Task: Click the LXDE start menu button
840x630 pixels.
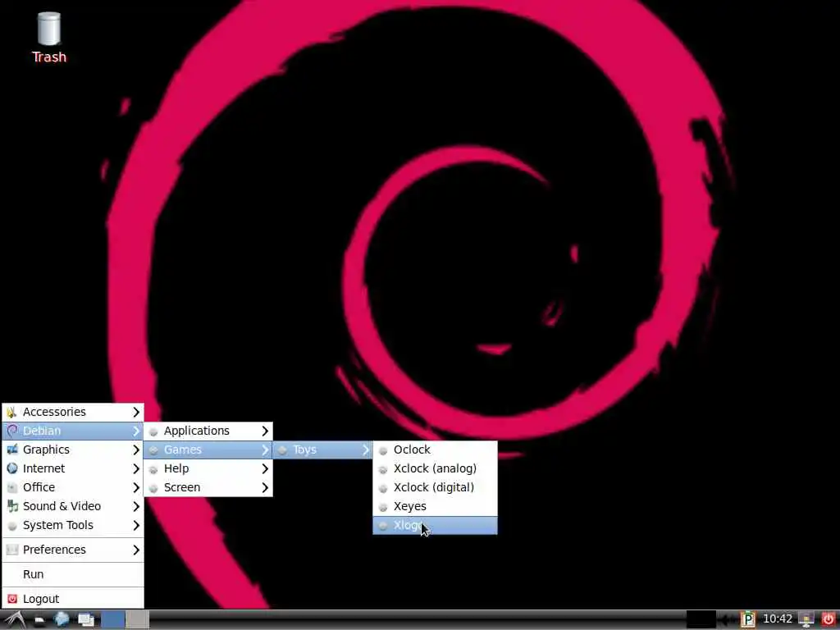Action: tap(15, 620)
